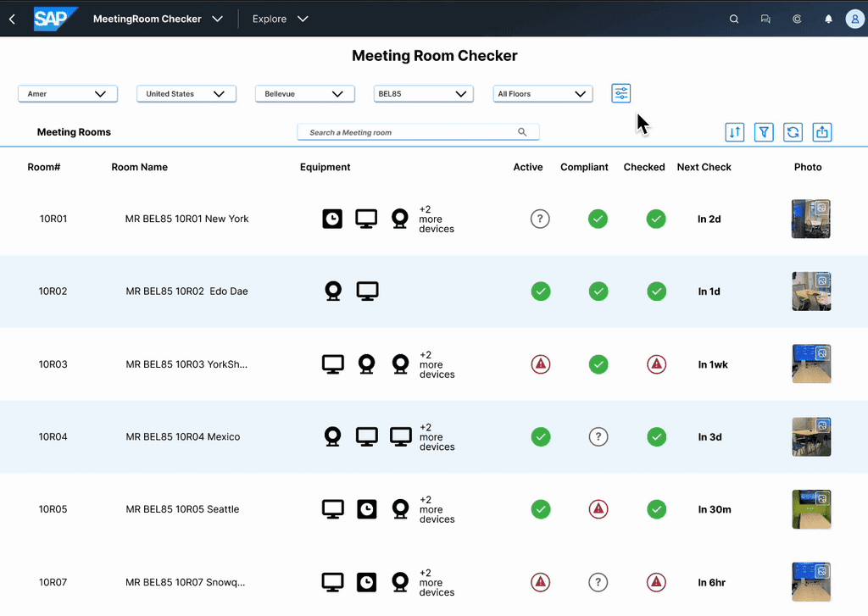The width and height of the screenshot is (868, 616).
Task: Open the Explore menu
Action: pos(280,19)
